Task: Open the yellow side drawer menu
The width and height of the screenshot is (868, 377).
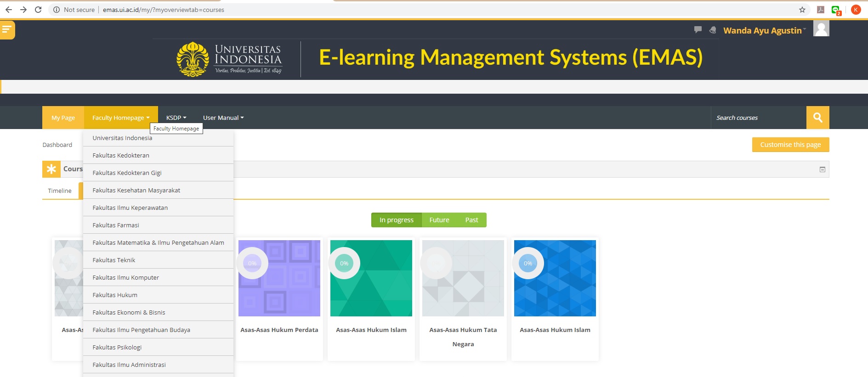Action: pos(7,30)
